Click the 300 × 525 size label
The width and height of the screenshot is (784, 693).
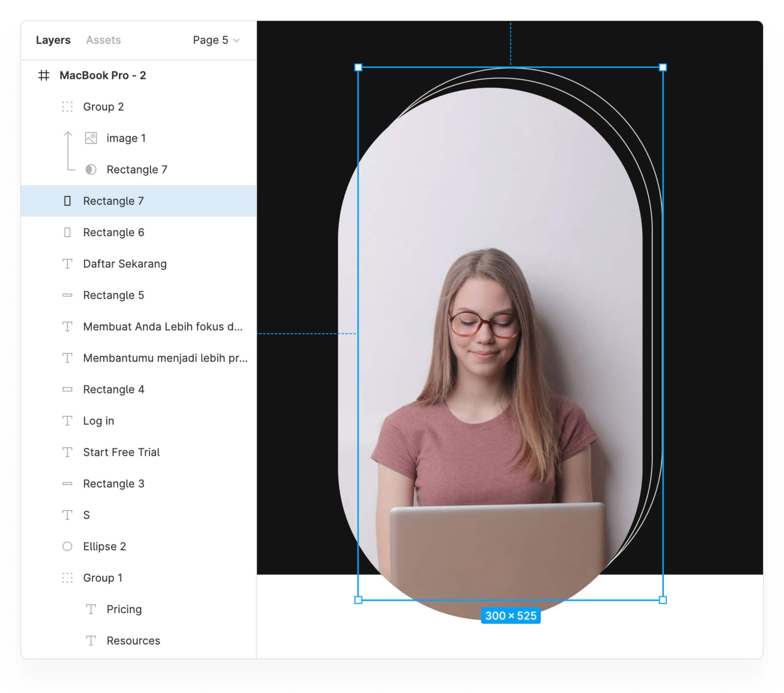[x=511, y=616]
